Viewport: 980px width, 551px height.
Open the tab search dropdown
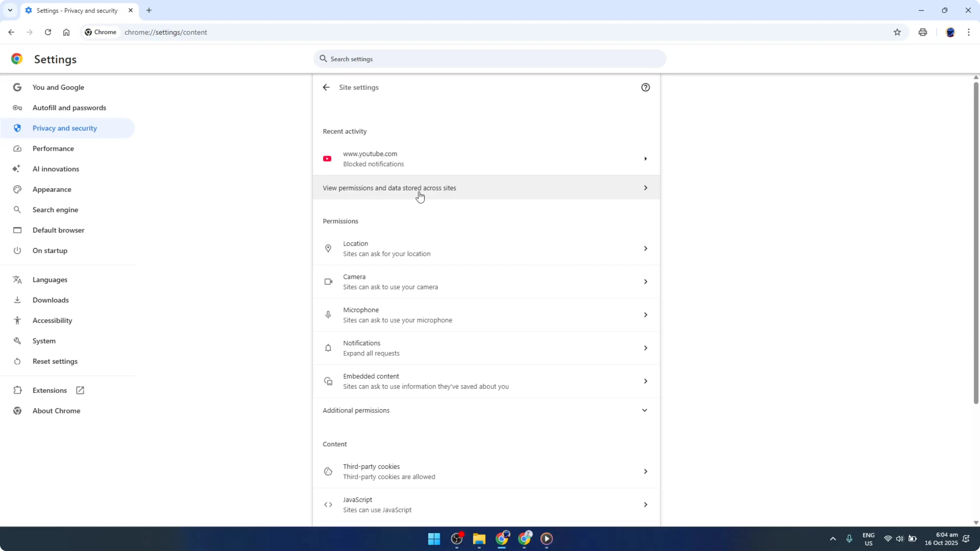tap(10, 10)
